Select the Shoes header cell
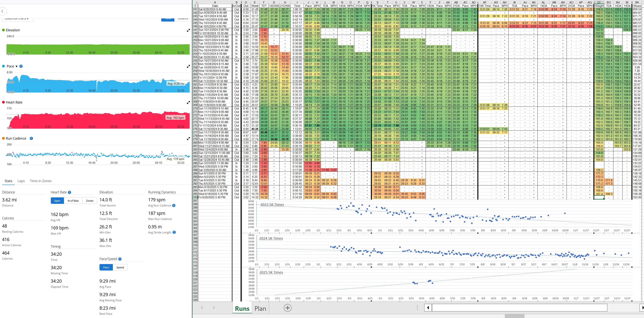 click(x=637, y=6)
